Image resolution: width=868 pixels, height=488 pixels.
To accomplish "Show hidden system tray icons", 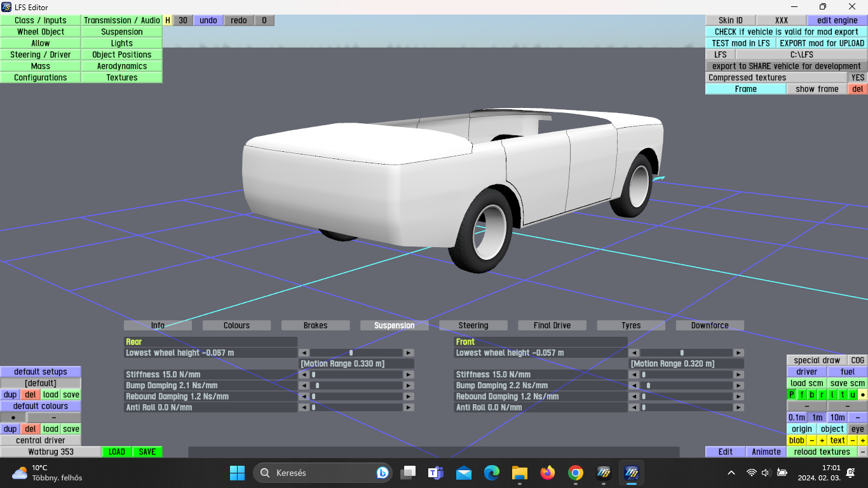I will (x=731, y=473).
